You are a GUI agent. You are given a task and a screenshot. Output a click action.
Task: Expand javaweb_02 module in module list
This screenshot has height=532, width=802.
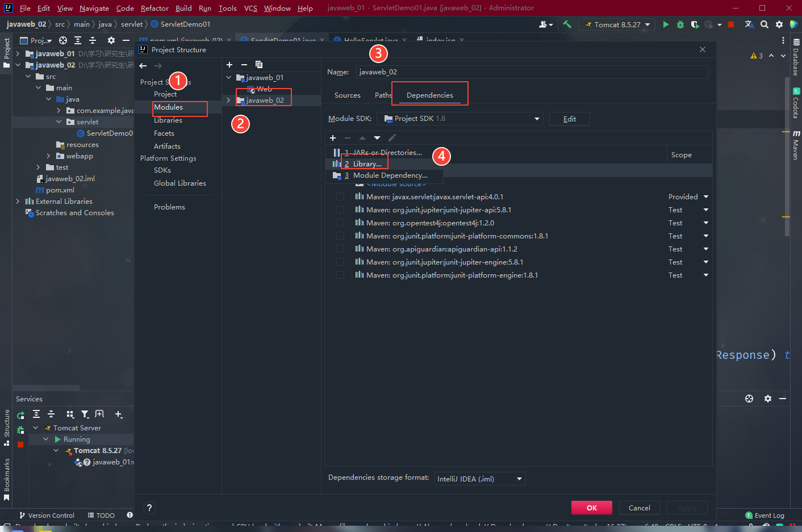(x=229, y=100)
